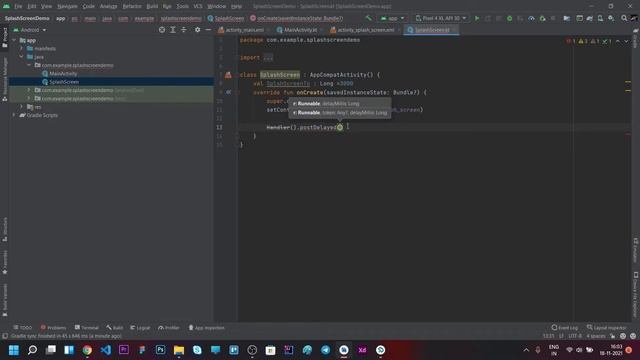Open the Layout Inspector
Image resolution: width=640 pixels, height=360 pixels.
tap(607, 328)
